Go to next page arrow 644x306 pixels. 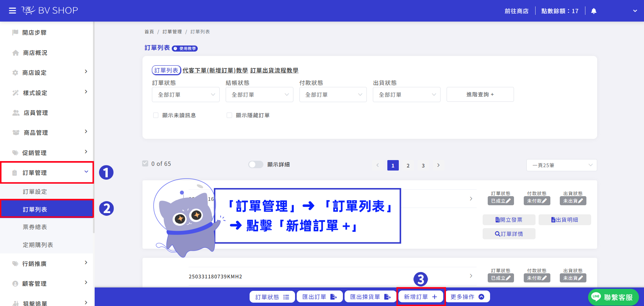(438, 165)
